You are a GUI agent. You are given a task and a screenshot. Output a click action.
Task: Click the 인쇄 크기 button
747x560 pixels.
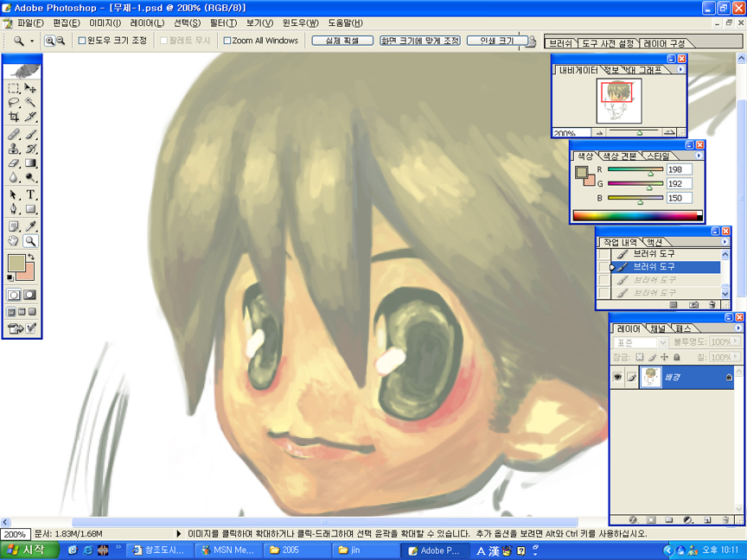point(497,41)
